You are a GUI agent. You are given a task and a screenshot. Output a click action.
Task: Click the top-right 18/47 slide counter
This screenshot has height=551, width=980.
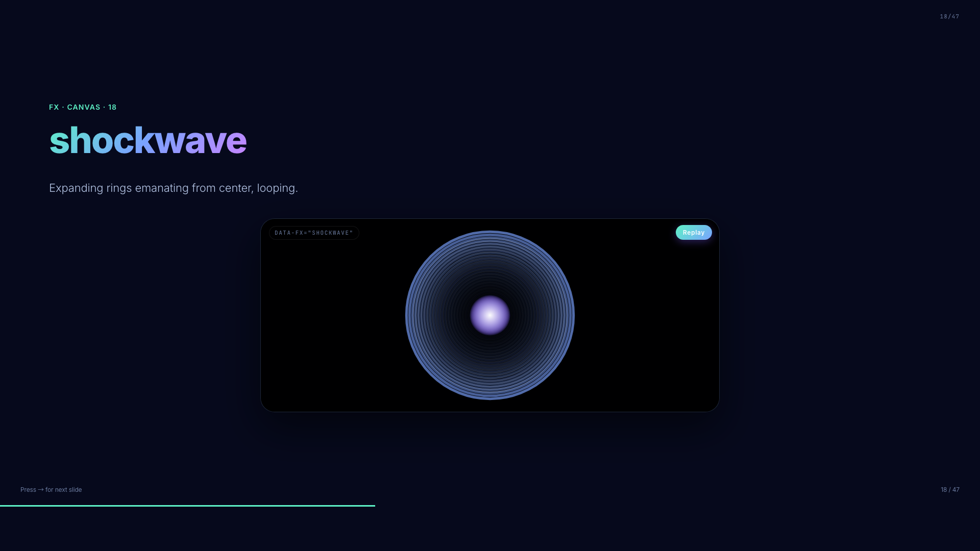point(949,17)
